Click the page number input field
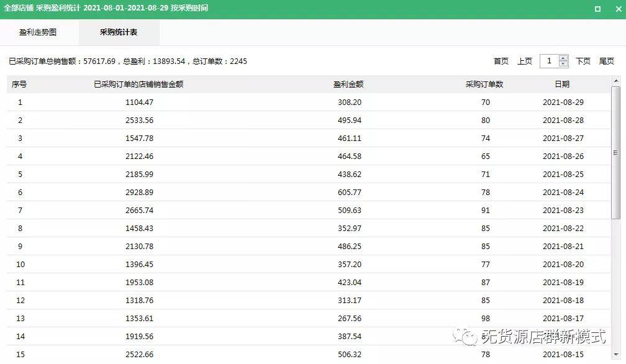Viewport: 626px width, 364px height. point(549,61)
